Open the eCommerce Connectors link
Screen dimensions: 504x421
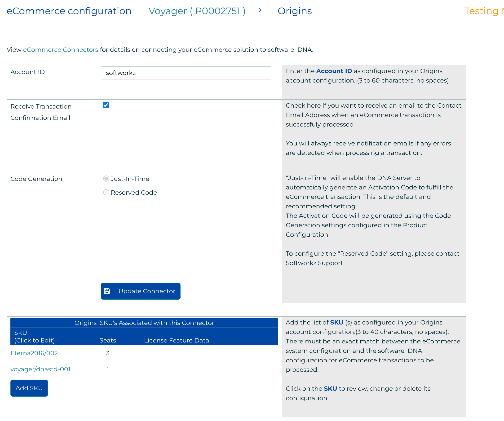61,50
